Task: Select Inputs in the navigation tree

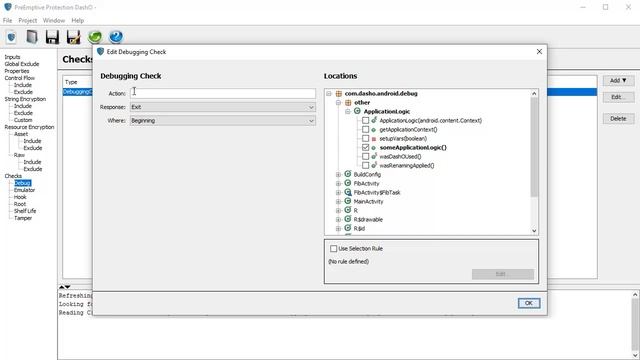Action: coord(12,57)
